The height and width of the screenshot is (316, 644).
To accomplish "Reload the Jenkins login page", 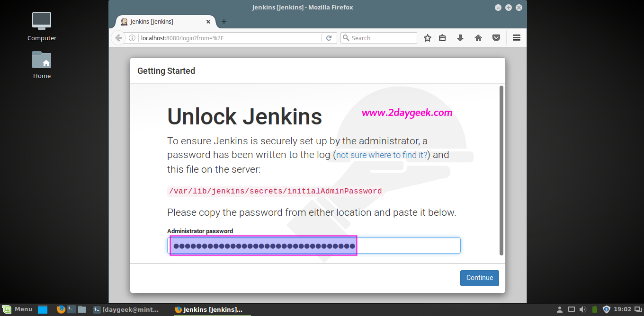I will tap(329, 38).
